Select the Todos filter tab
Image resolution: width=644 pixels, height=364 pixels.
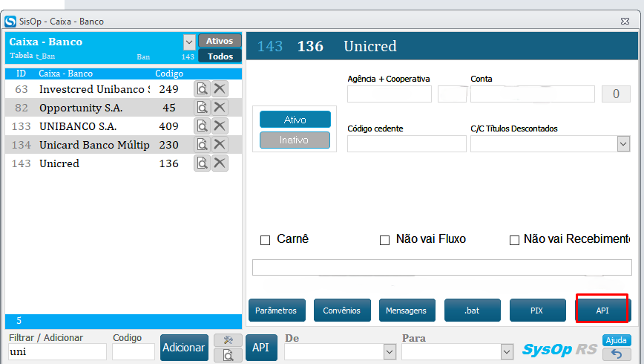[220, 56]
